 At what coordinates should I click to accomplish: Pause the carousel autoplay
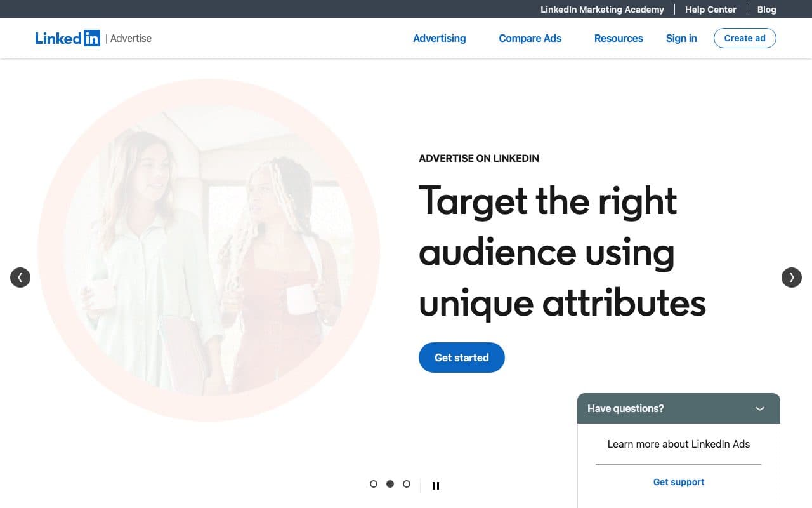[436, 485]
